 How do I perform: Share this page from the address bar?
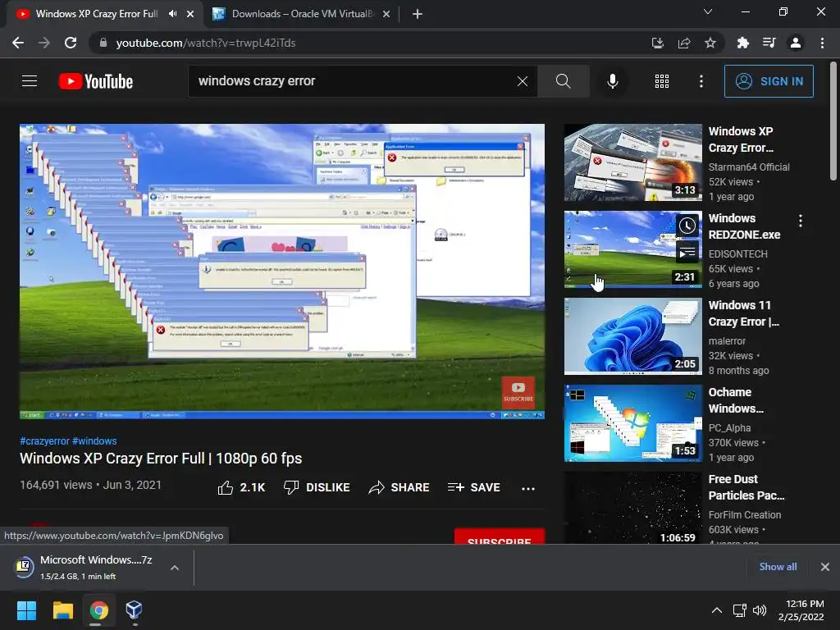pos(684,43)
